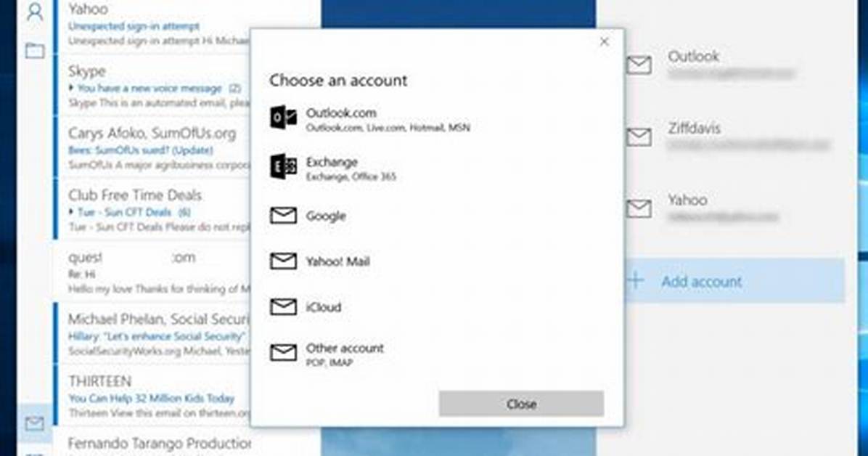Open the Michael Phelan, Social Security email
The image size is (868, 456).
pos(153,335)
